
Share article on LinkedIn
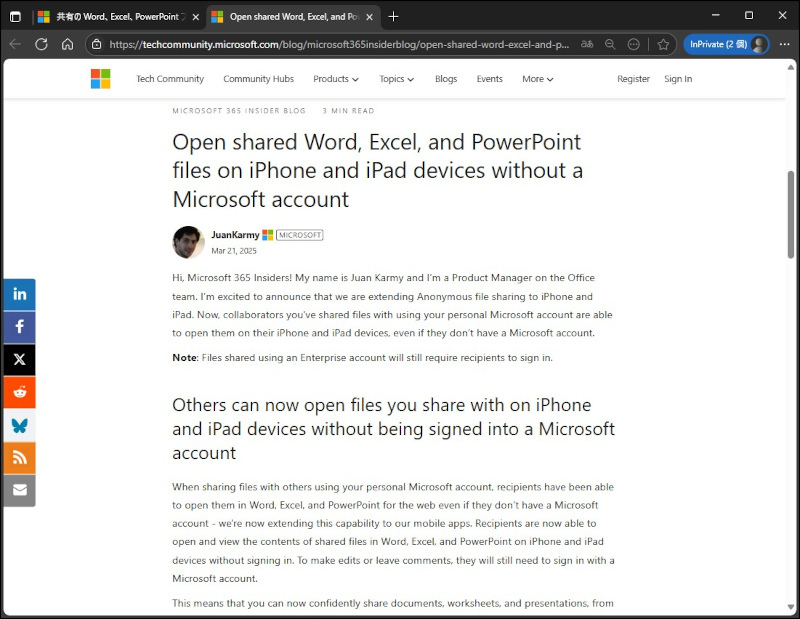[x=19, y=294]
